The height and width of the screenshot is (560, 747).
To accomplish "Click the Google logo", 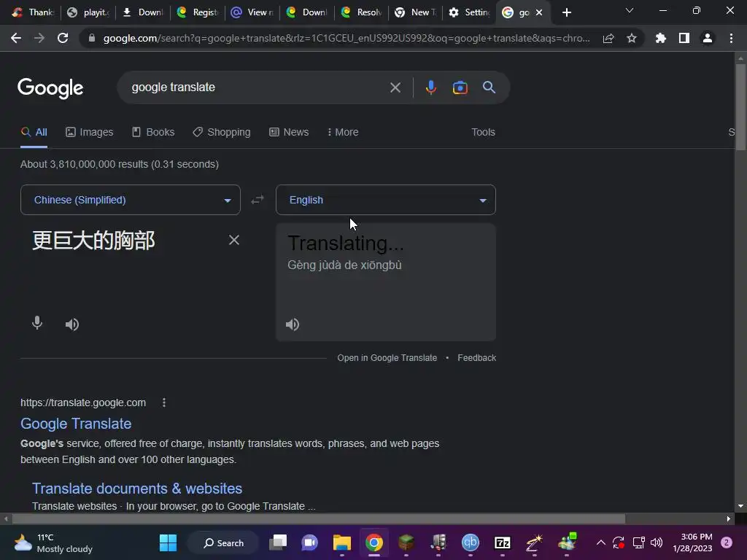I will pyautogui.click(x=50, y=88).
